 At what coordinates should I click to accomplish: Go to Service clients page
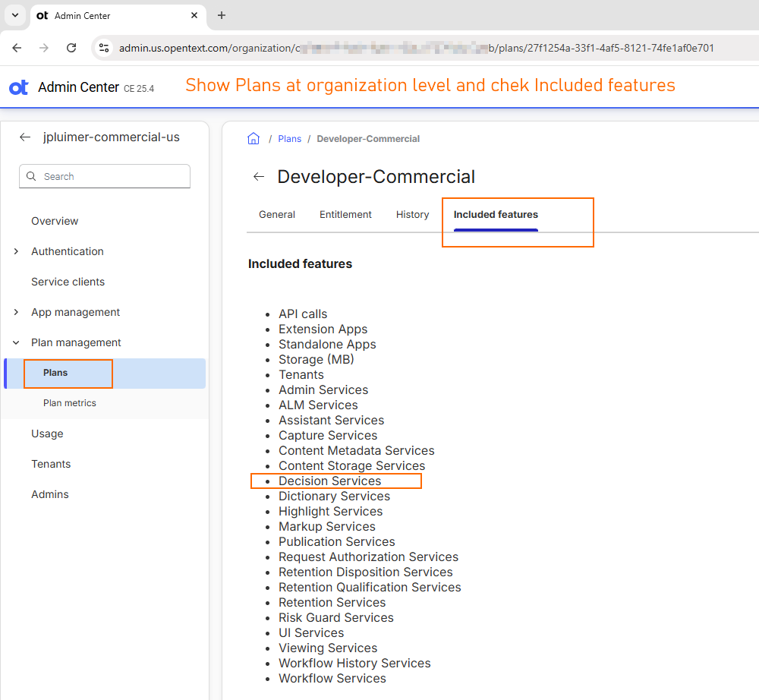[68, 282]
